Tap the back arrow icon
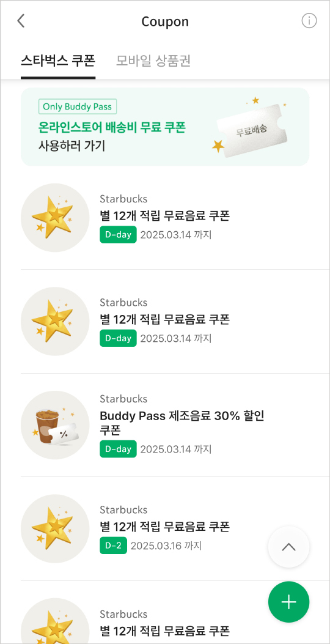This screenshot has width=330, height=644. [21, 21]
